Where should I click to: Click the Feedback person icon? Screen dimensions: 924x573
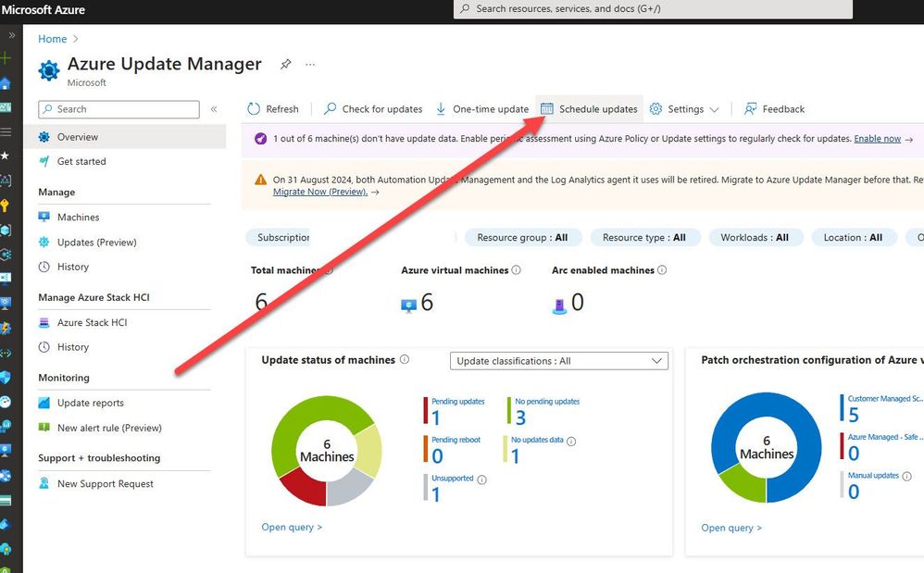click(x=750, y=109)
